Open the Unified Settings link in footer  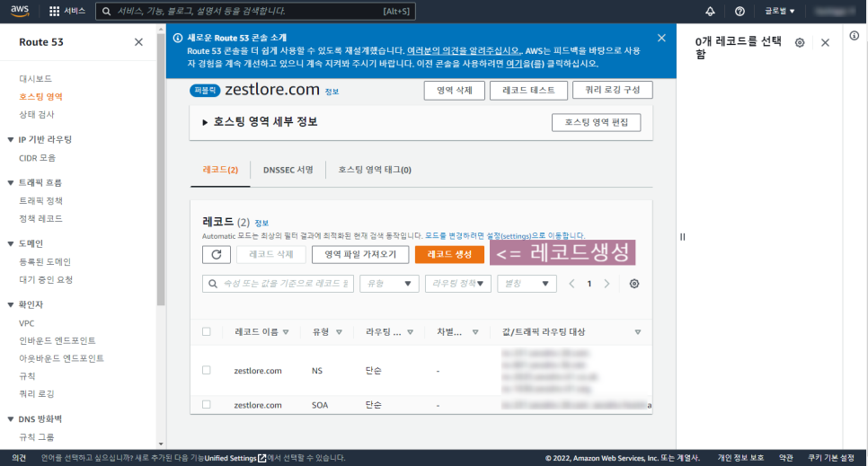click(235, 458)
